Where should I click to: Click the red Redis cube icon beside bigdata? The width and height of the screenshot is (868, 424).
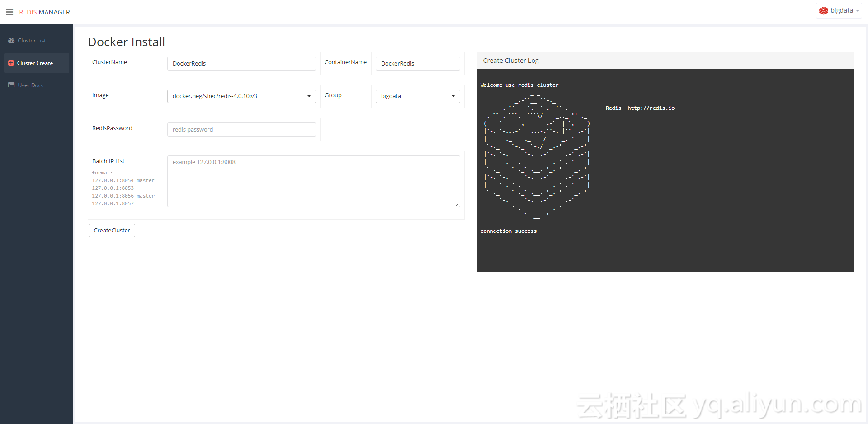[823, 10]
